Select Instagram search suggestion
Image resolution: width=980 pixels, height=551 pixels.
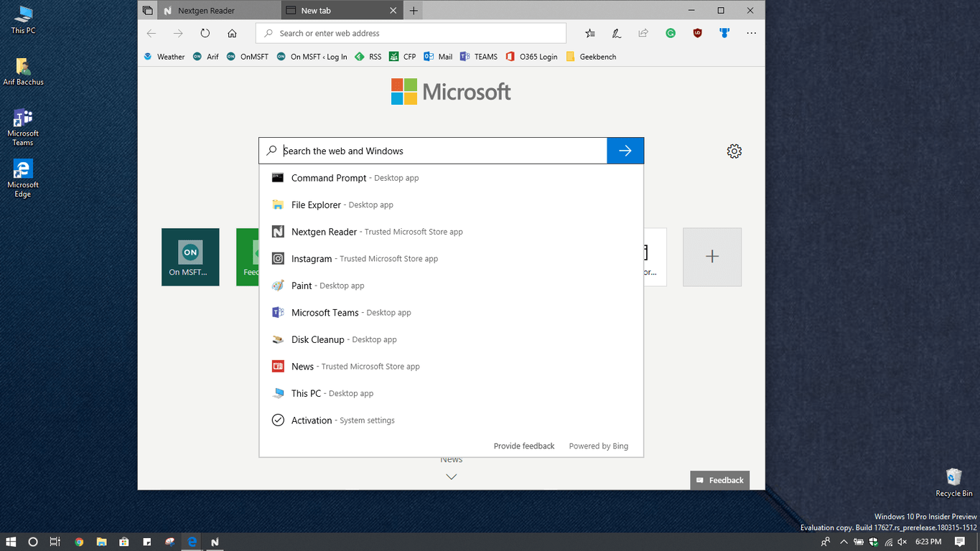451,258
